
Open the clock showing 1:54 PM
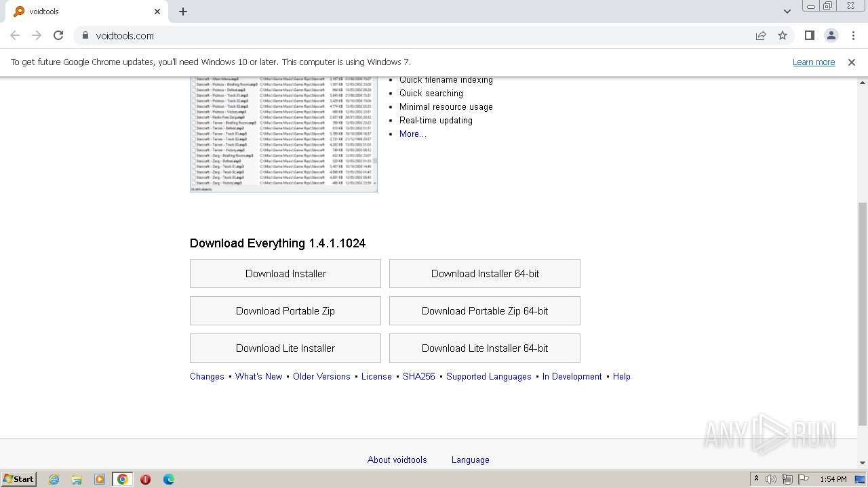point(833,479)
